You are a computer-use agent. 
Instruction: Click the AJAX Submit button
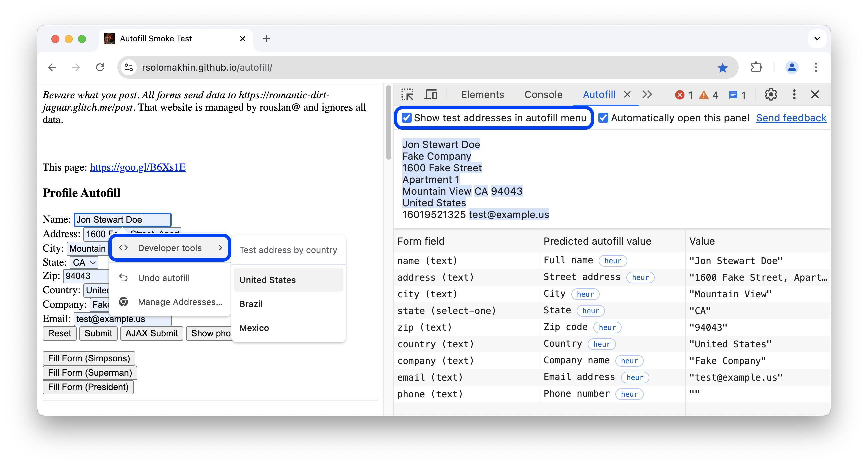[x=151, y=334]
